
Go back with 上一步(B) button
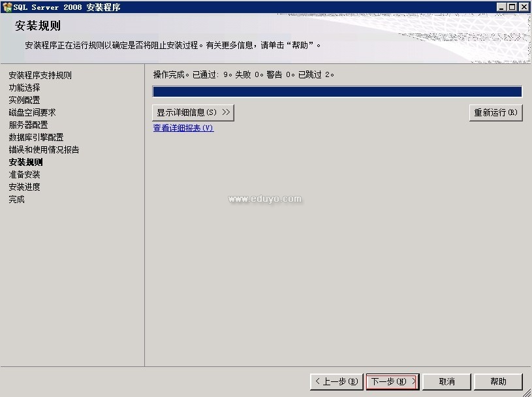click(336, 381)
